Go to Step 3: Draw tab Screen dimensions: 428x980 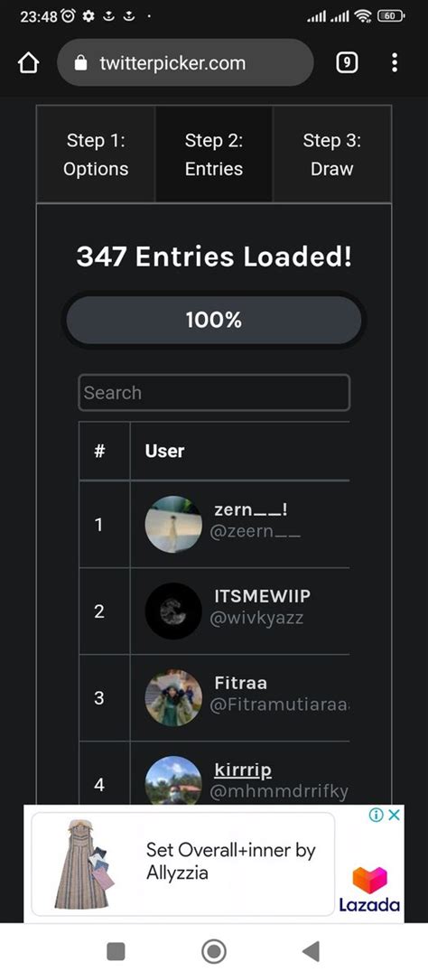331,154
